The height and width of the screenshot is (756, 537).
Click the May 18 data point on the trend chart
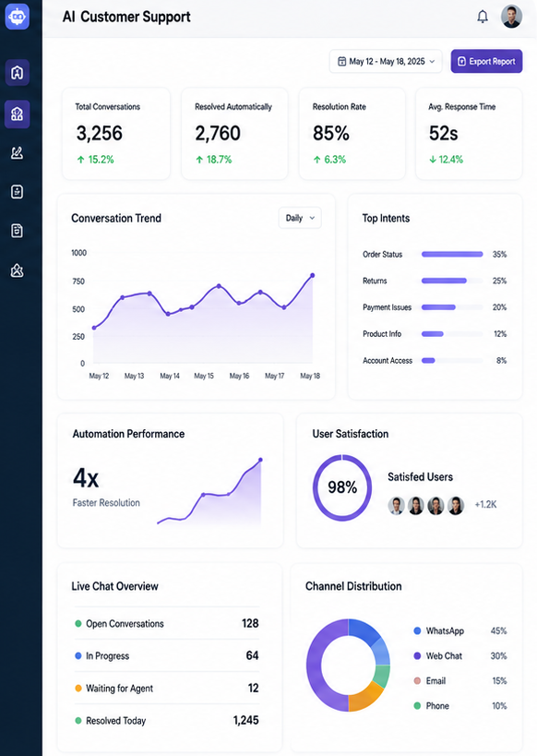tap(313, 276)
